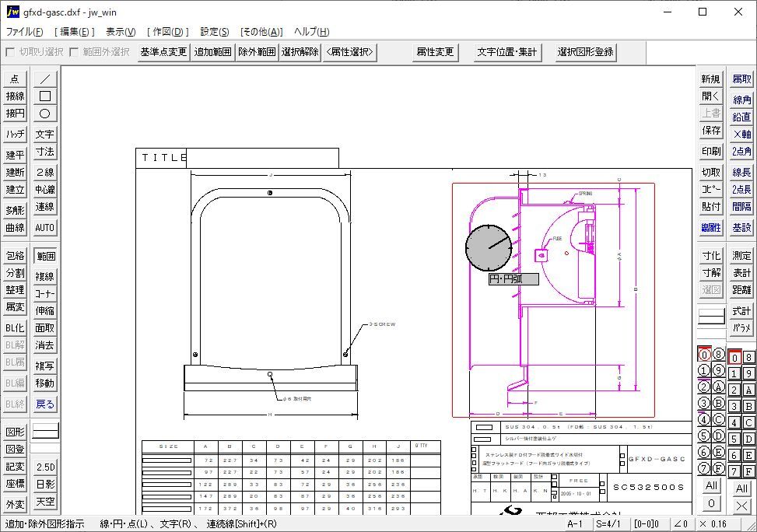
Task: Open the ファイル(F) menu
Action: (x=25, y=32)
